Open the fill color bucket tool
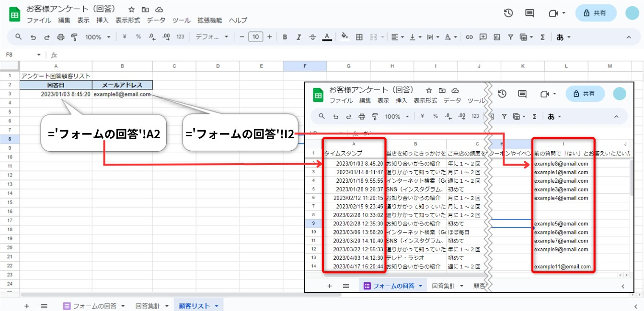 tap(344, 37)
